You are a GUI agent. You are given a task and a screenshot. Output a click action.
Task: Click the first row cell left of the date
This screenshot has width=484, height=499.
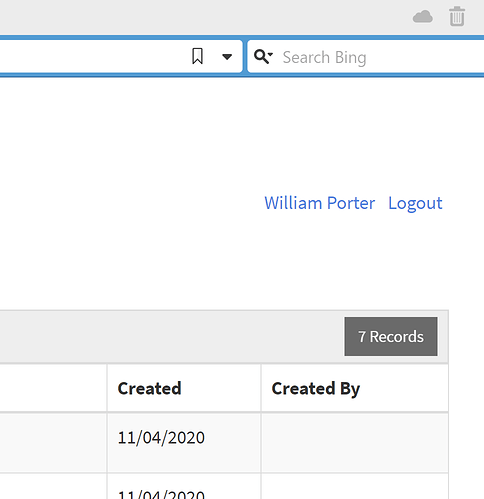(53, 443)
